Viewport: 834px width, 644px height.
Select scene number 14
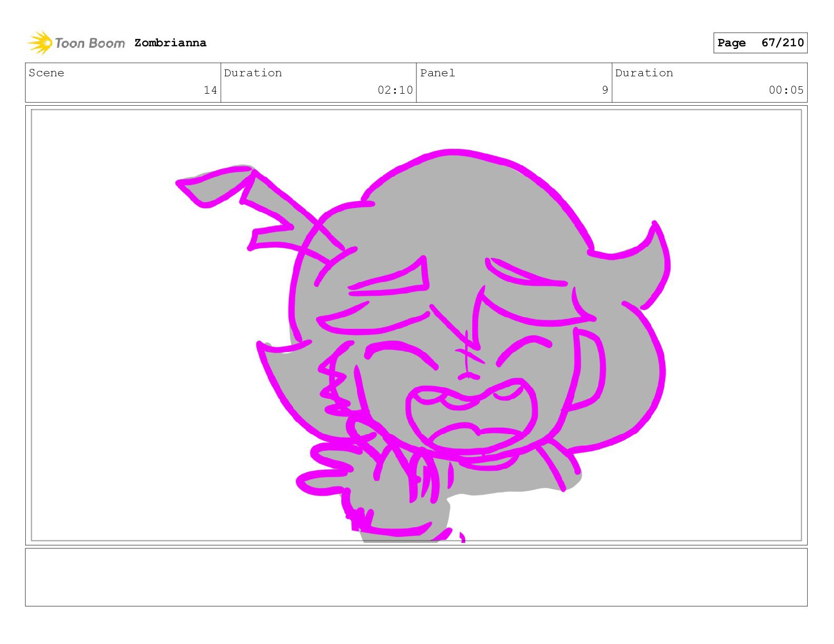tap(210, 90)
